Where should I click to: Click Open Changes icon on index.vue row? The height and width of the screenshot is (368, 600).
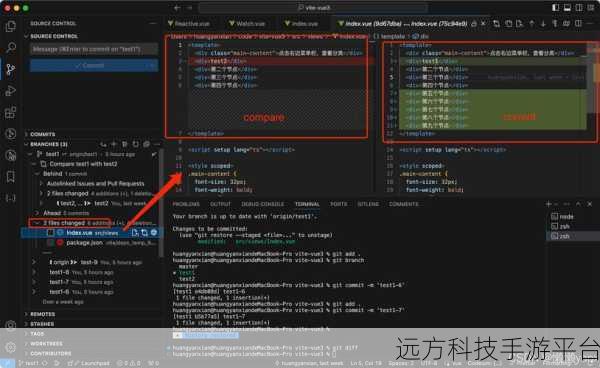pyautogui.click(x=144, y=233)
